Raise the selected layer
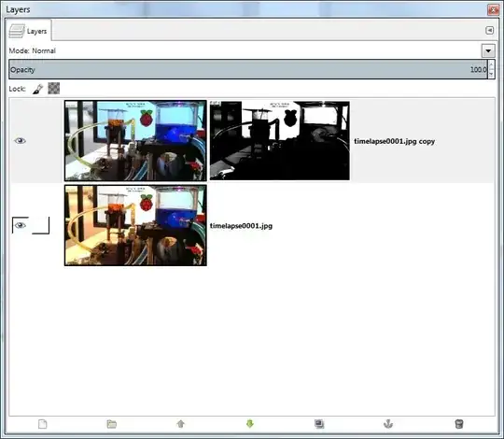Screen dimensions: 504x439 click(181, 424)
